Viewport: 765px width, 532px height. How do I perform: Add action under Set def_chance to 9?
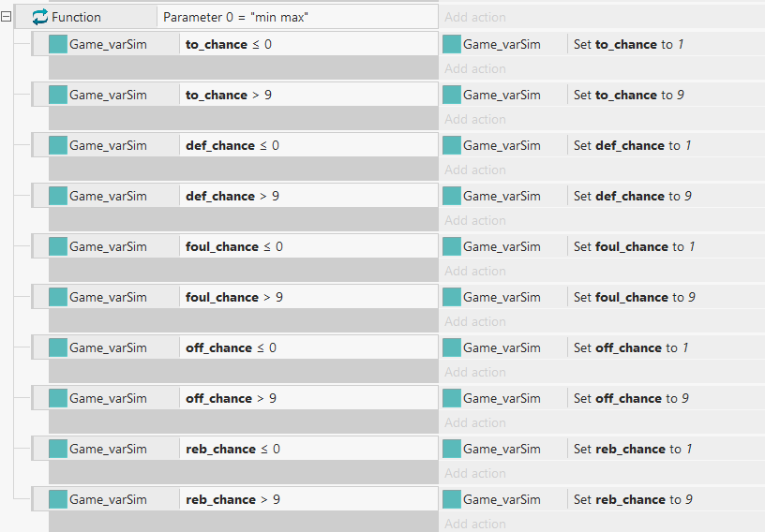pos(475,220)
